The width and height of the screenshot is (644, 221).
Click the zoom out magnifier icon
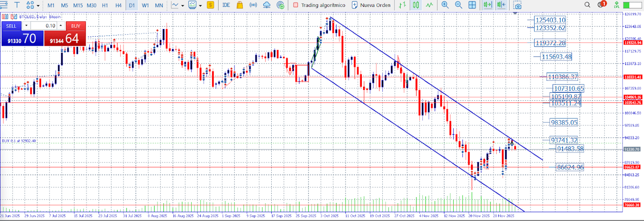tap(458, 5)
